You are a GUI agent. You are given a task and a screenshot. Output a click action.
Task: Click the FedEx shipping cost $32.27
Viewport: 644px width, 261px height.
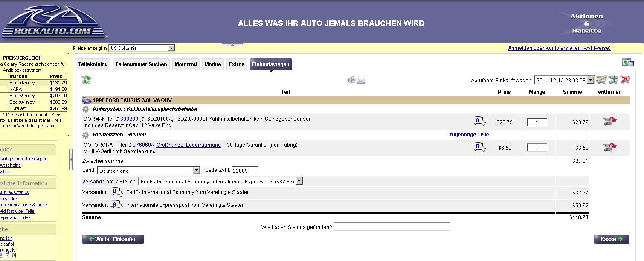580,193
